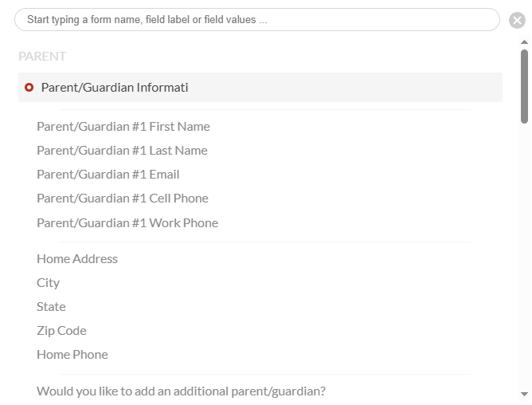This screenshot has width=532, height=405.
Task: Click the scrollbar track below the thumb
Action: click(x=525, y=257)
